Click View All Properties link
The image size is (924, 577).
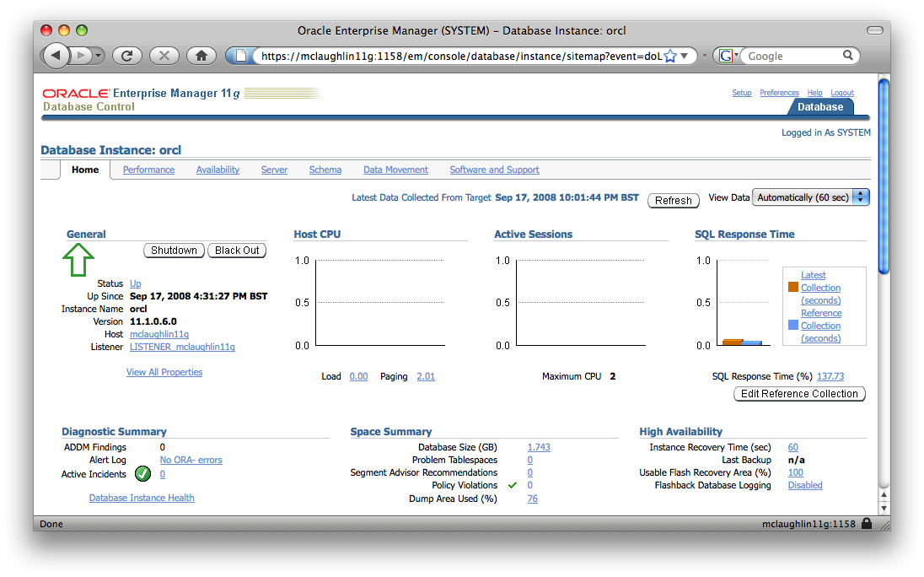[x=164, y=372]
